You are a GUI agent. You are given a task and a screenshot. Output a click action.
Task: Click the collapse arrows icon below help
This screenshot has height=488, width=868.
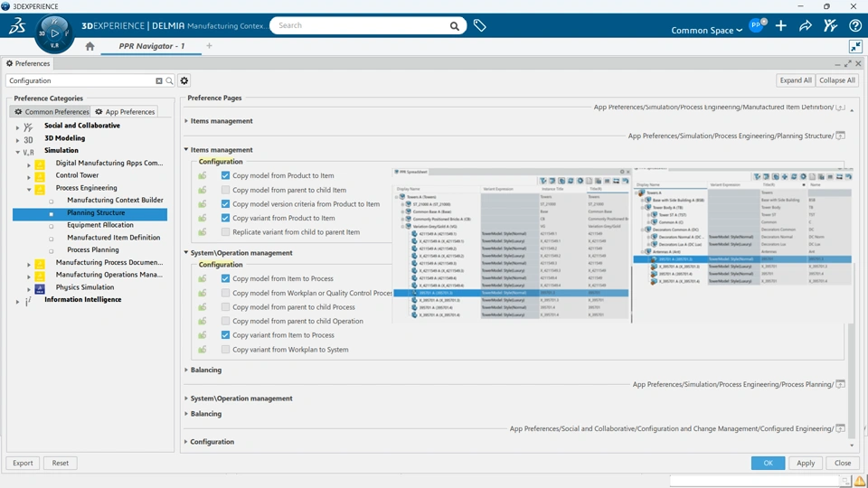coord(855,46)
